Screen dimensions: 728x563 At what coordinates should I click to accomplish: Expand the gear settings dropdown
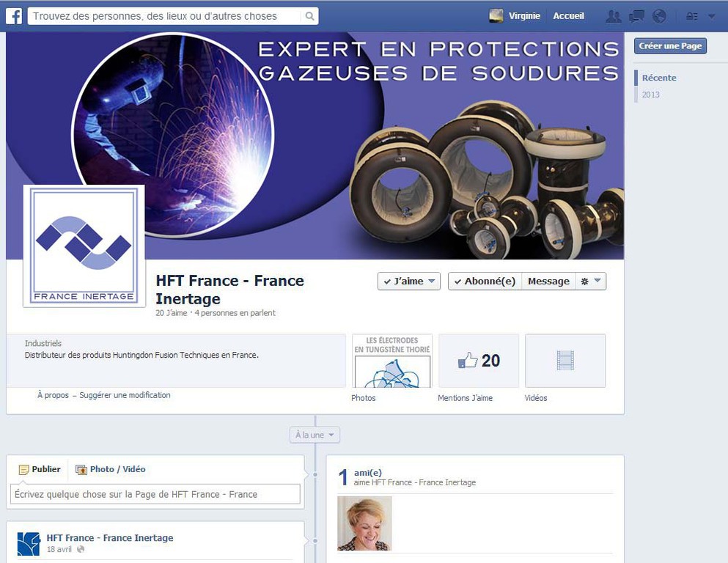click(591, 281)
